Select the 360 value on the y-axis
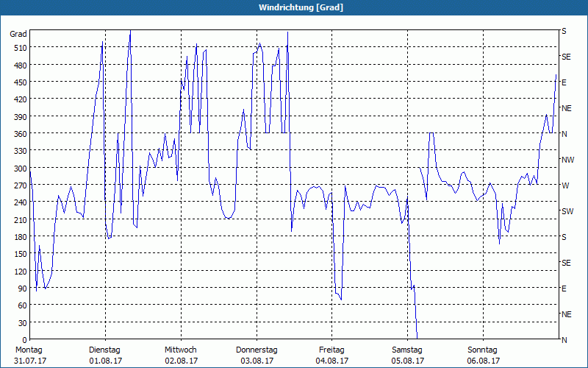 tap(21, 134)
